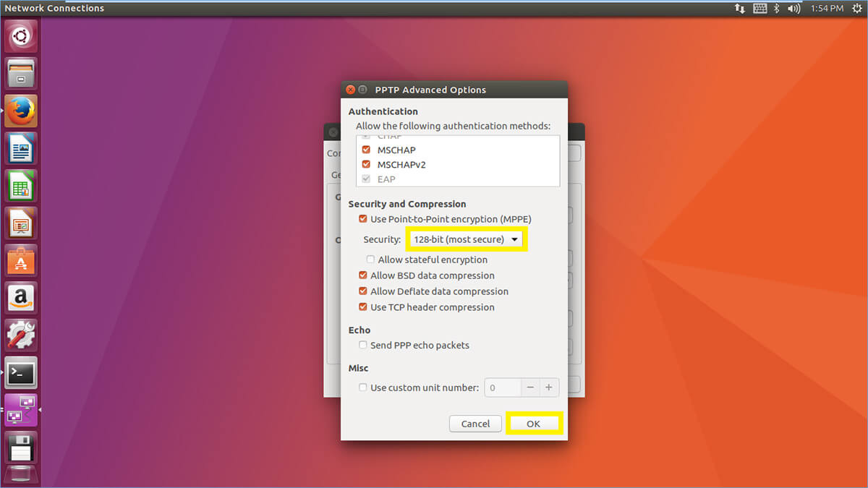
Task: Open LibreOffice Impress from the dock
Action: 21,223
